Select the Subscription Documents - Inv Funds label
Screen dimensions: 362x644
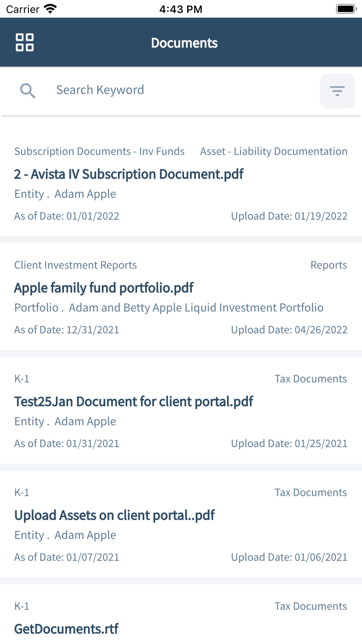tap(99, 152)
